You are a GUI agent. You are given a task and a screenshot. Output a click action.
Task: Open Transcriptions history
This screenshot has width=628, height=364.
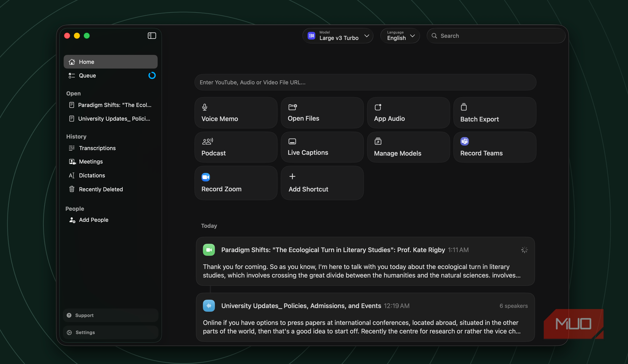click(x=110, y=148)
